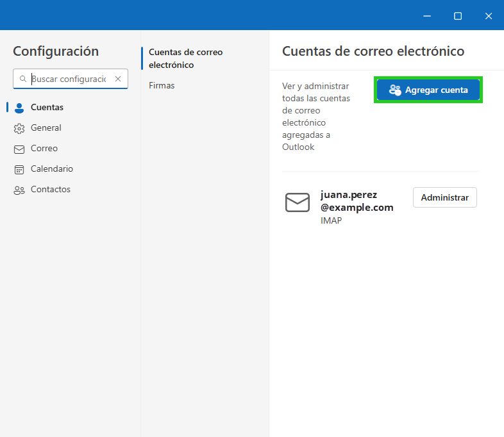Screen dimensions: 504x437
Task: Open Administrar for juana.perez@example.com
Action: click(445, 197)
